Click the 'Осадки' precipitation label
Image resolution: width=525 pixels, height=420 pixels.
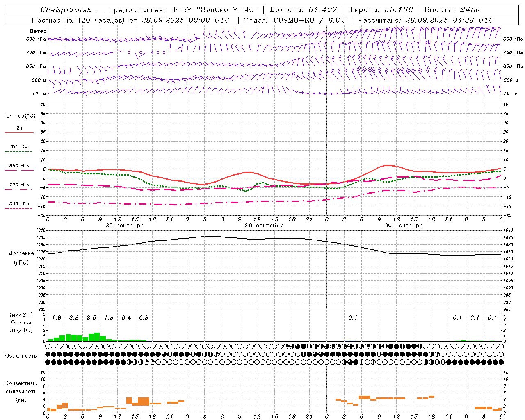point(21,322)
